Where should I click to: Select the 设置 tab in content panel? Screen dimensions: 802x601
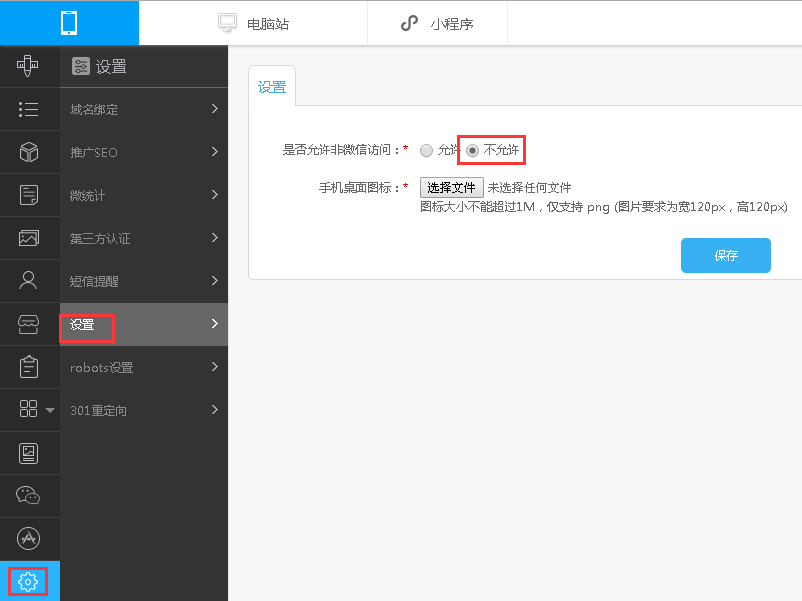pos(272,86)
